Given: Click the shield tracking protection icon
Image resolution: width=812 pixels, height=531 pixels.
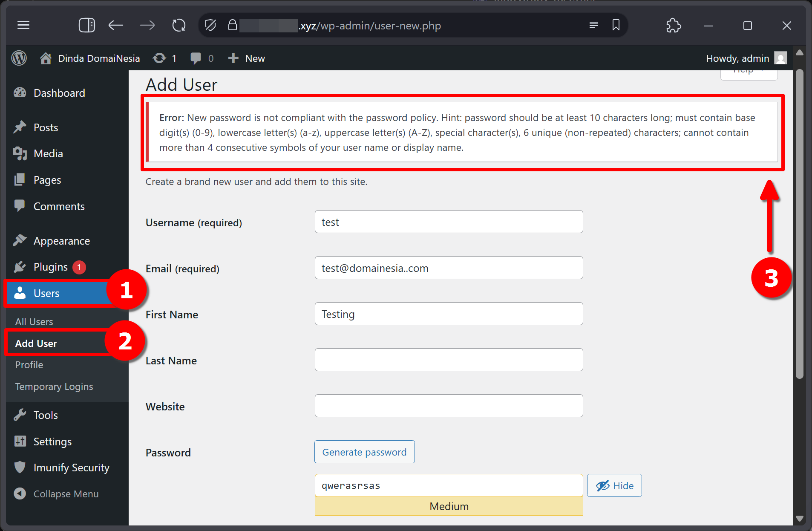Looking at the screenshot, I should point(210,25).
